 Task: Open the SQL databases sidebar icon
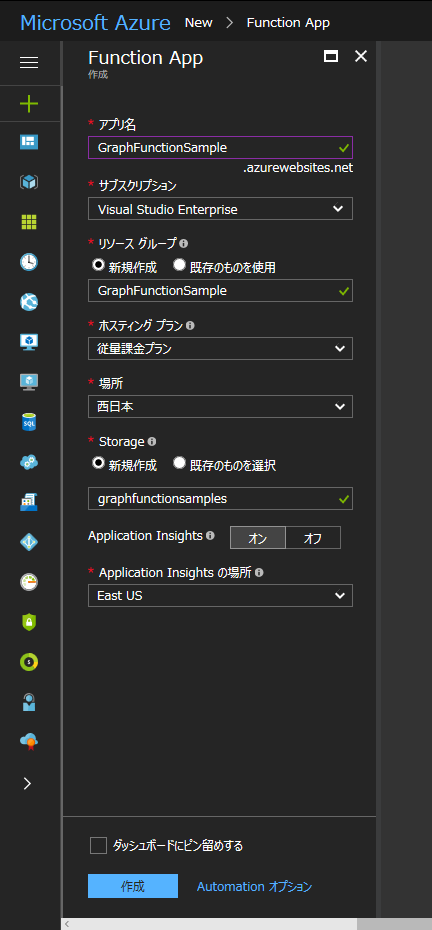[29, 422]
